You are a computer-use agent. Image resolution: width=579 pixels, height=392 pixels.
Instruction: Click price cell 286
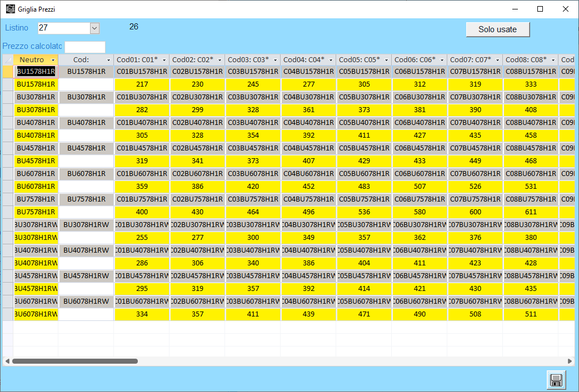[142, 263]
